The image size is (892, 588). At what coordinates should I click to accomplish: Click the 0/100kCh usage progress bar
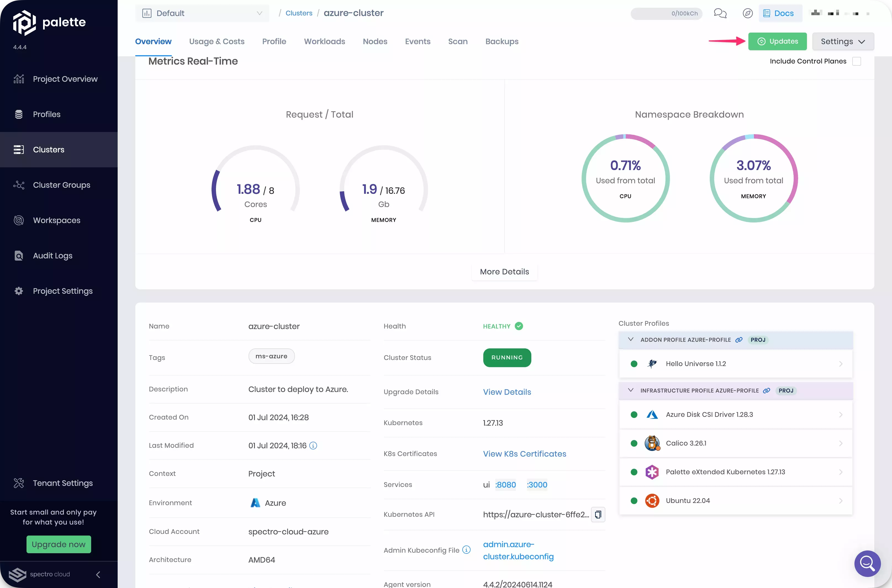point(666,14)
